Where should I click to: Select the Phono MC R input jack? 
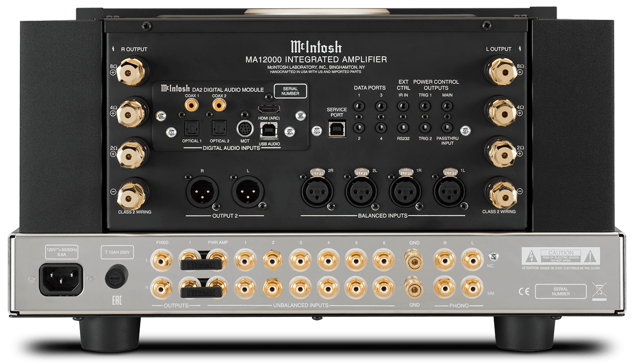[444, 260]
